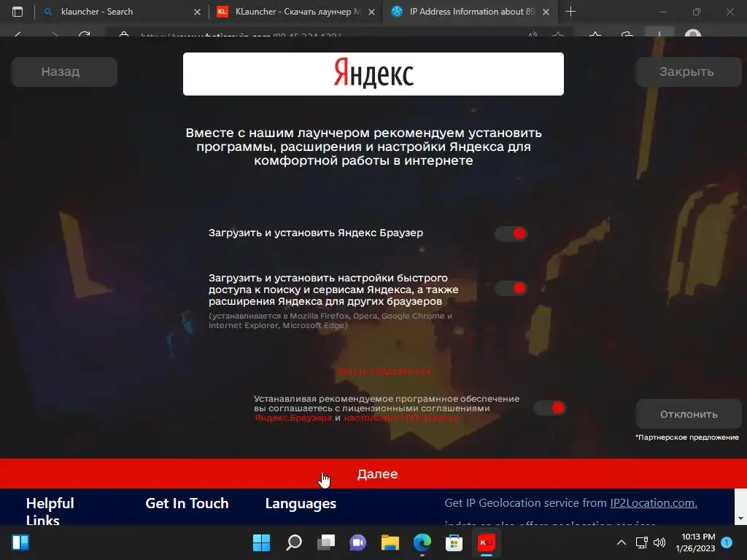
Task: Click the Назад back button
Action: (x=64, y=71)
